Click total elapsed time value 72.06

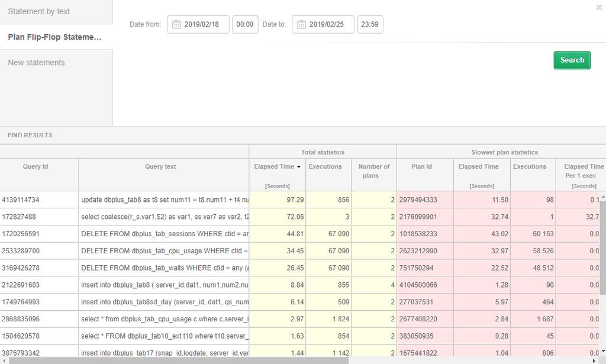point(295,217)
